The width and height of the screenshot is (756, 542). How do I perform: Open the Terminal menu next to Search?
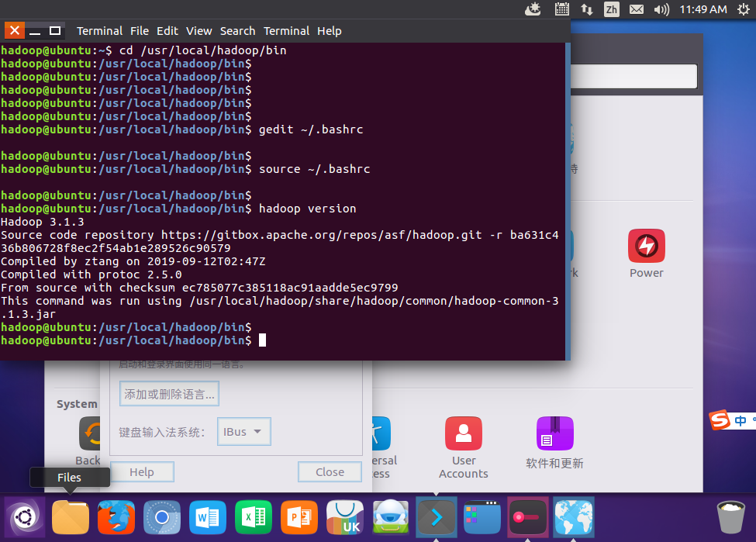(286, 31)
